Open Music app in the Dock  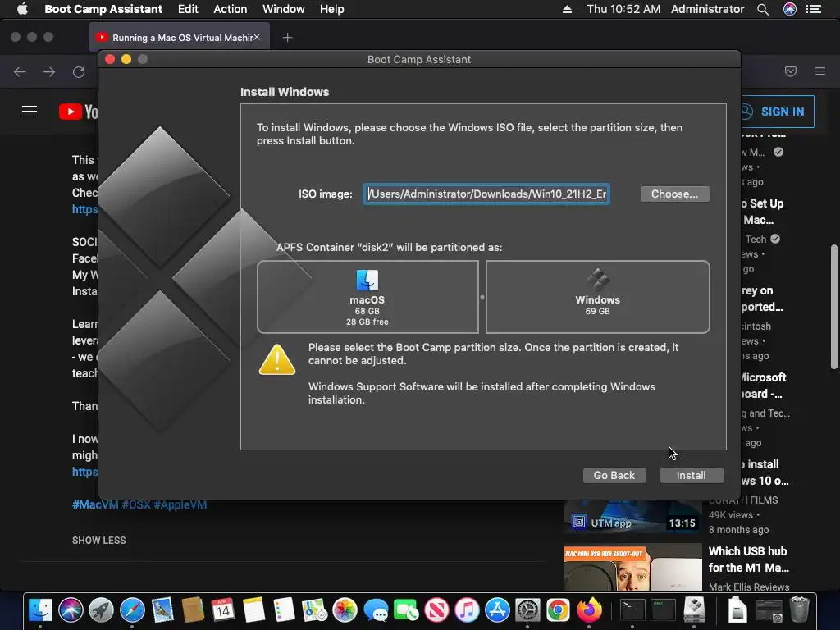point(467,609)
